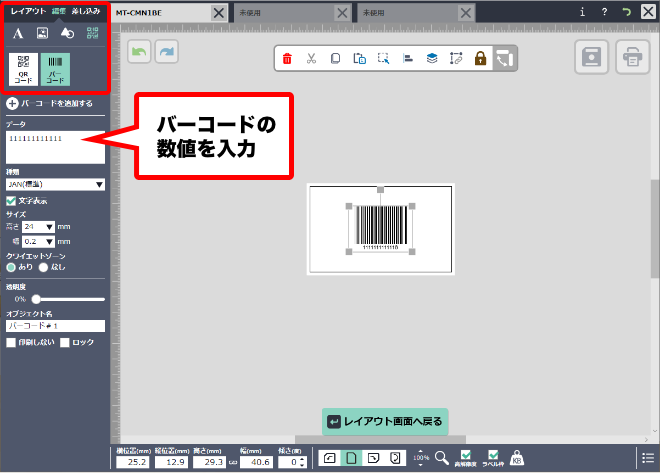Screen dimensions: 660x473
Task: Lock the object with padlock icon
Action: pyautogui.click(x=480, y=58)
